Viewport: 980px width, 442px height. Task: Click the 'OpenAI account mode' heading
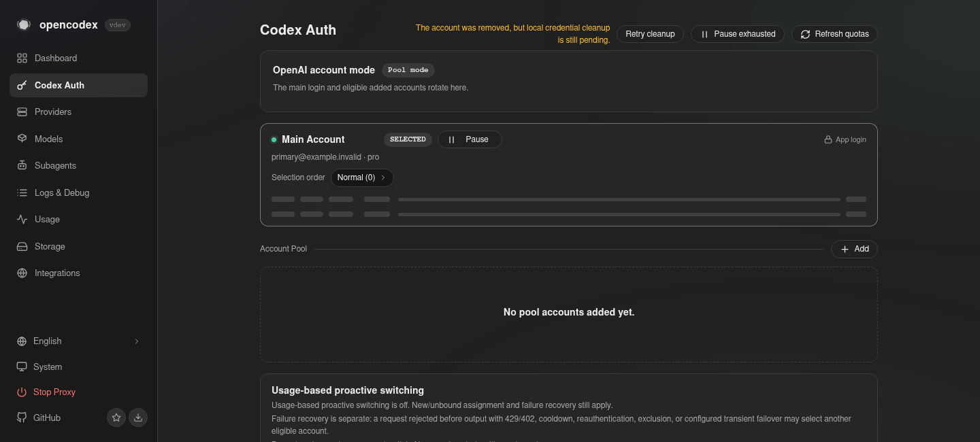click(x=324, y=70)
